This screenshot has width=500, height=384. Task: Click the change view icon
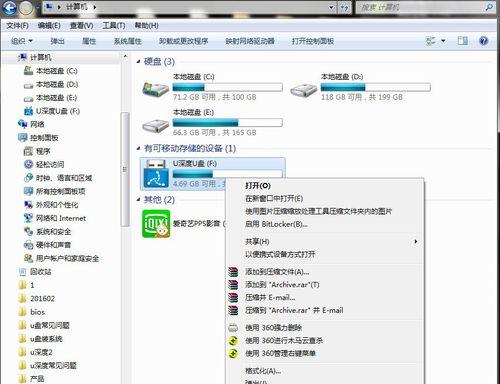coord(431,41)
